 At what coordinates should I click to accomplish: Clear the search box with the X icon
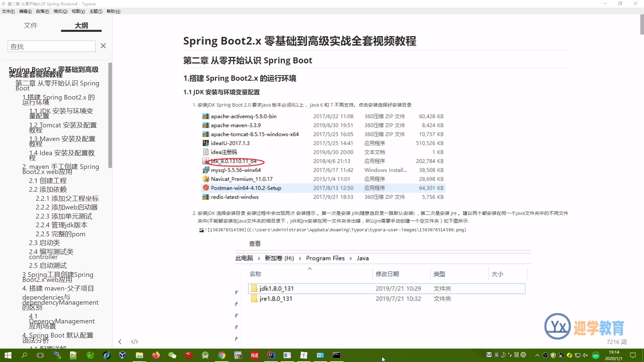[103, 46]
